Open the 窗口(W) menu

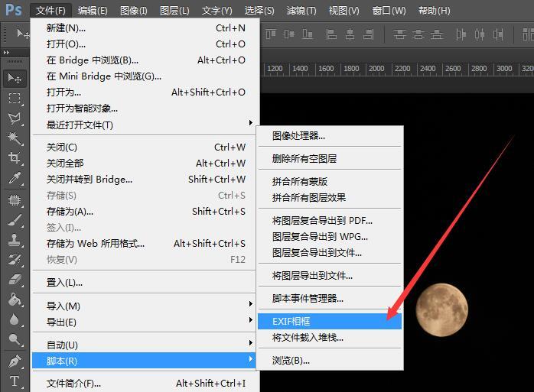tap(389, 11)
